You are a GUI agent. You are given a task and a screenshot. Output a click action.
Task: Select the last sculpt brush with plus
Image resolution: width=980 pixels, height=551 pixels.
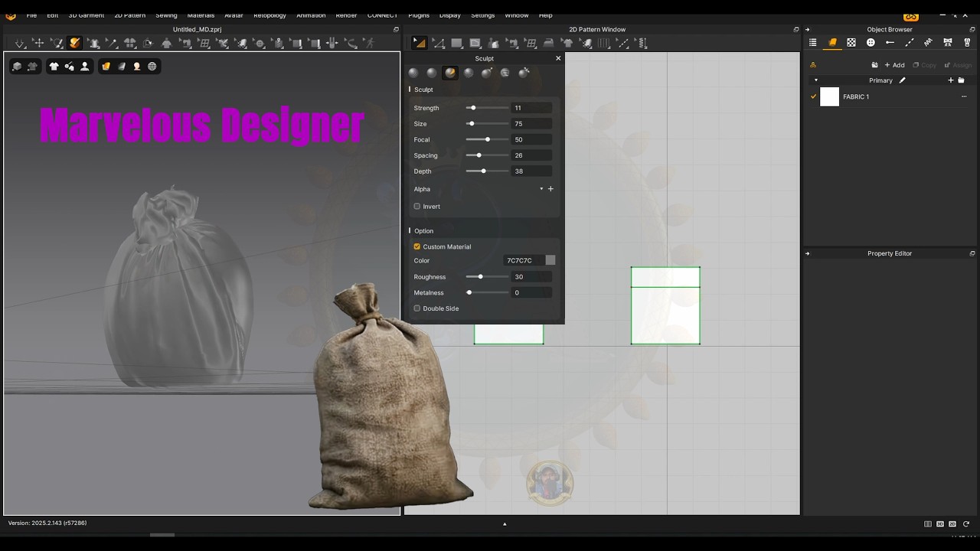click(524, 73)
